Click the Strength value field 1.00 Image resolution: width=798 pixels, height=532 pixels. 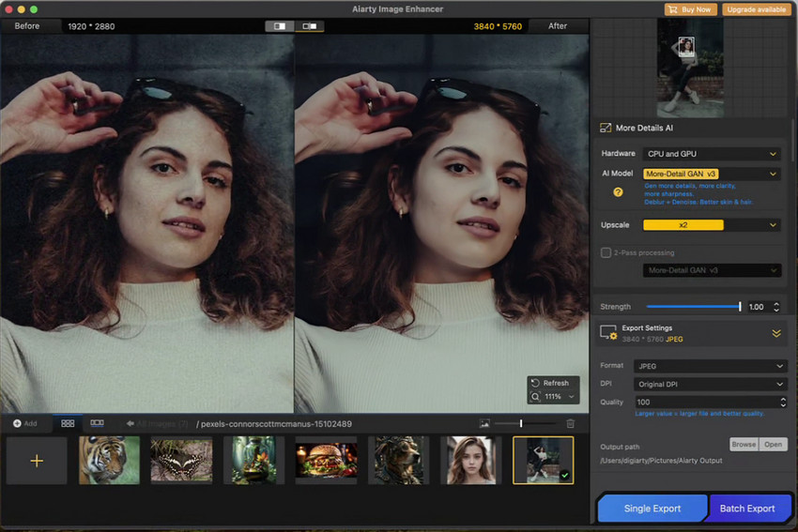pyautogui.click(x=757, y=307)
